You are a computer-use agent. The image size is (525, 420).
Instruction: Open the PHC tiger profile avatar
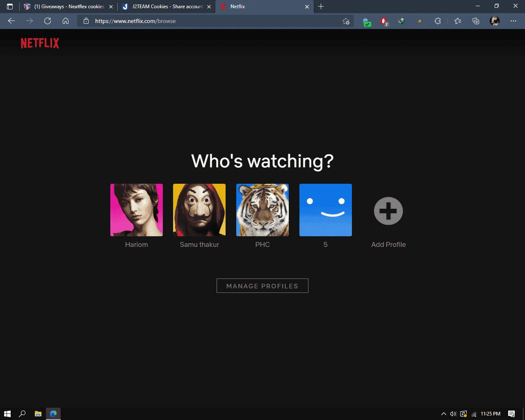click(x=262, y=210)
